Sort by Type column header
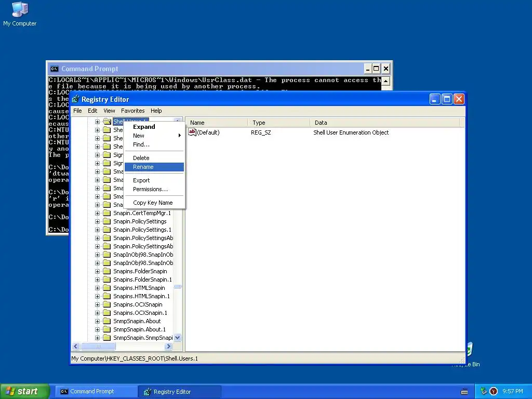 pos(278,123)
